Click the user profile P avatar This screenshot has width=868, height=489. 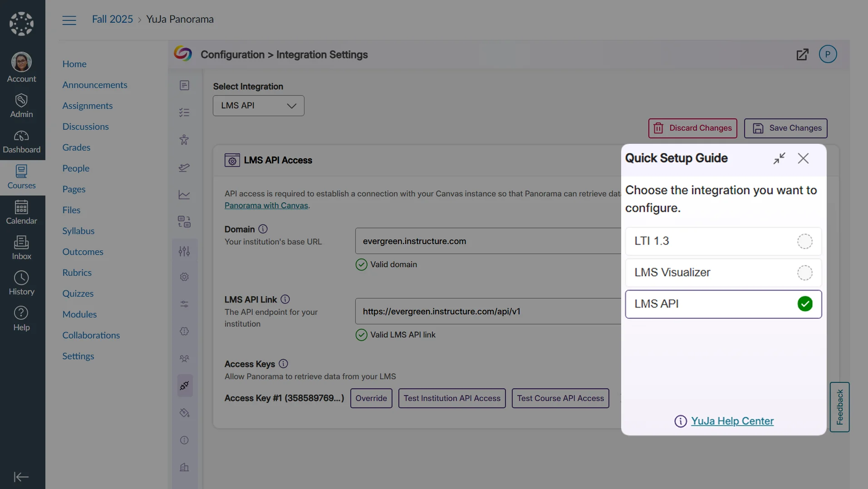click(828, 54)
